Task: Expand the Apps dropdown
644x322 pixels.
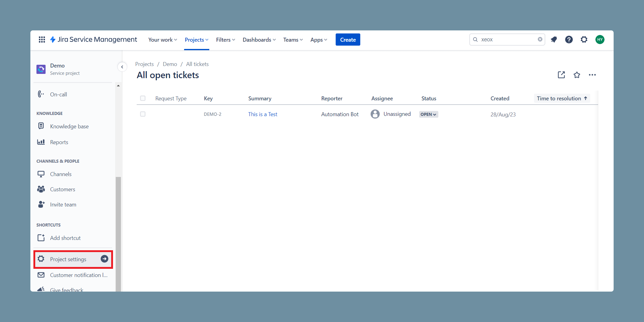Action: [319, 40]
